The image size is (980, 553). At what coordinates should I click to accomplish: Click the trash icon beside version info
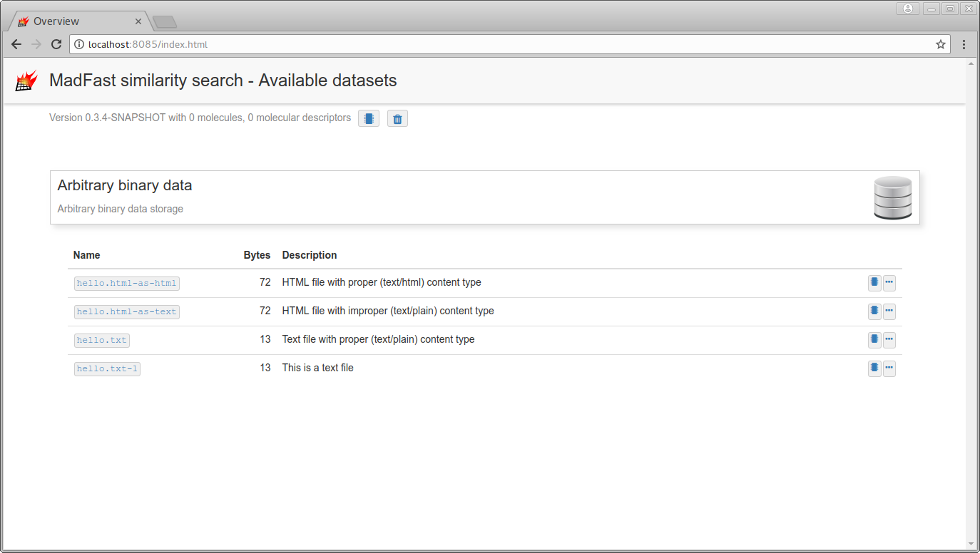click(397, 118)
